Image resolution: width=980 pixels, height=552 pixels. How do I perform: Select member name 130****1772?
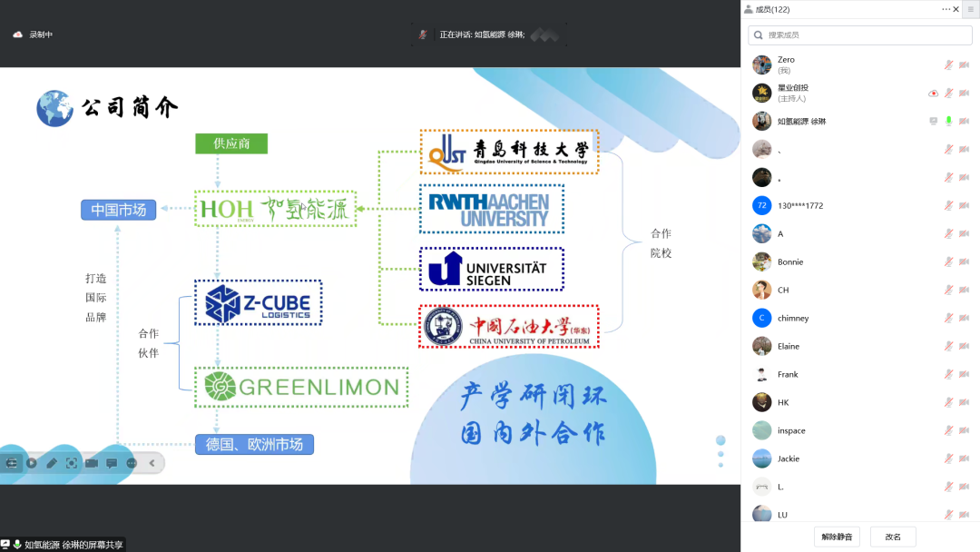pos(800,206)
